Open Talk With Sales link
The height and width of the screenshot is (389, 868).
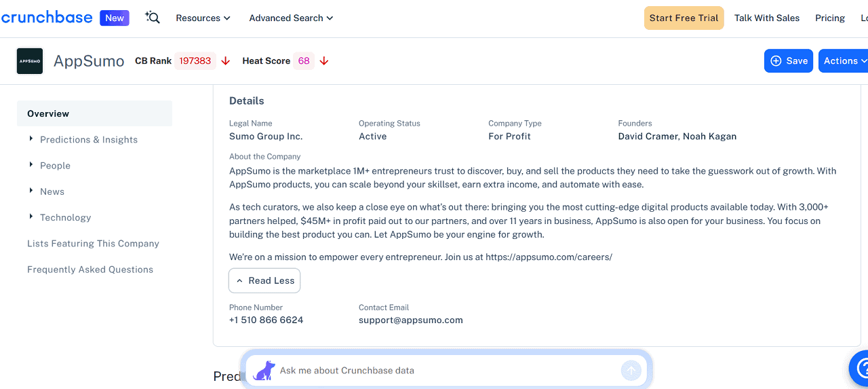click(x=767, y=18)
